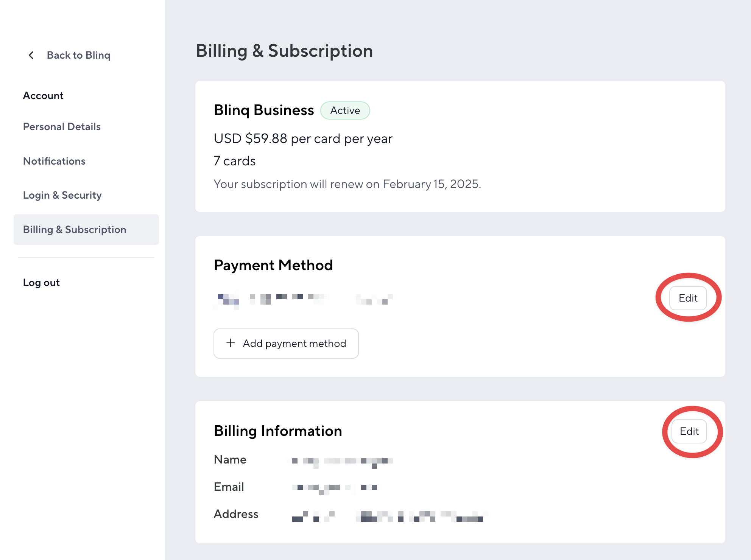Image resolution: width=751 pixels, height=560 pixels.
Task: Click Log out
Action: point(41,283)
